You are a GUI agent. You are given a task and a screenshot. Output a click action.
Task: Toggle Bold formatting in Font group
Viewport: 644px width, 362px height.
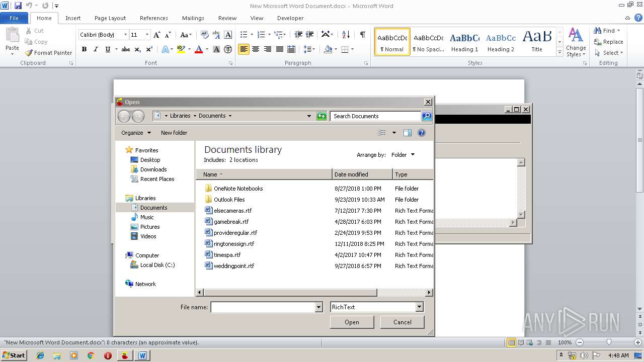(84, 49)
